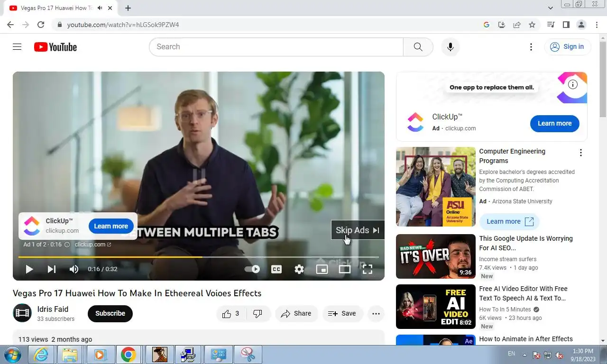The image size is (607, 364).
Task: Open the Chrome profile icon
Action: point(581,25)
